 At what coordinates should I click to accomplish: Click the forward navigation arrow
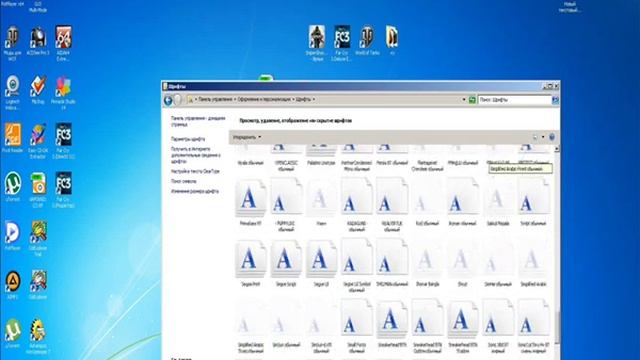pos(178,100)
